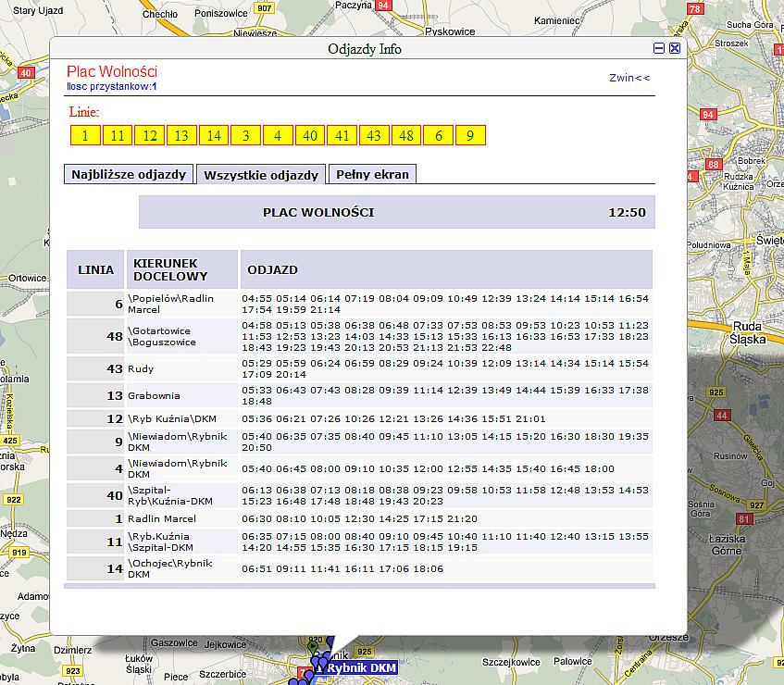Click line number 13 in table

115,395
